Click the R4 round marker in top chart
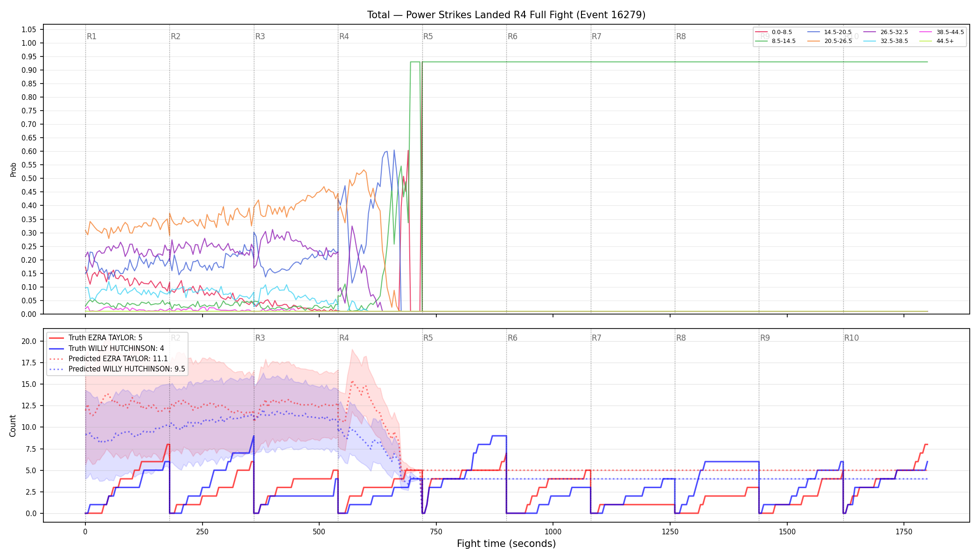This screenshot has width=980, height=560. pyautogui.click(x=344, y=36)
